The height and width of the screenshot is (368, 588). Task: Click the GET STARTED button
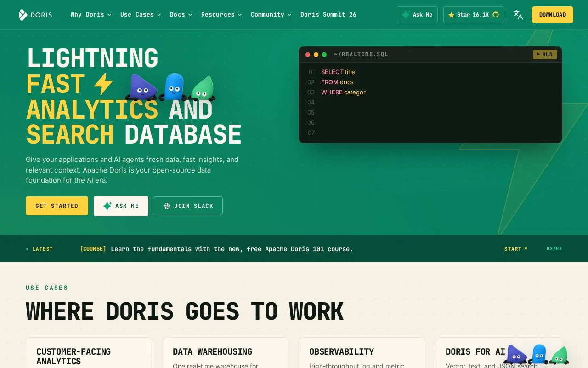[x=57, y=206]
